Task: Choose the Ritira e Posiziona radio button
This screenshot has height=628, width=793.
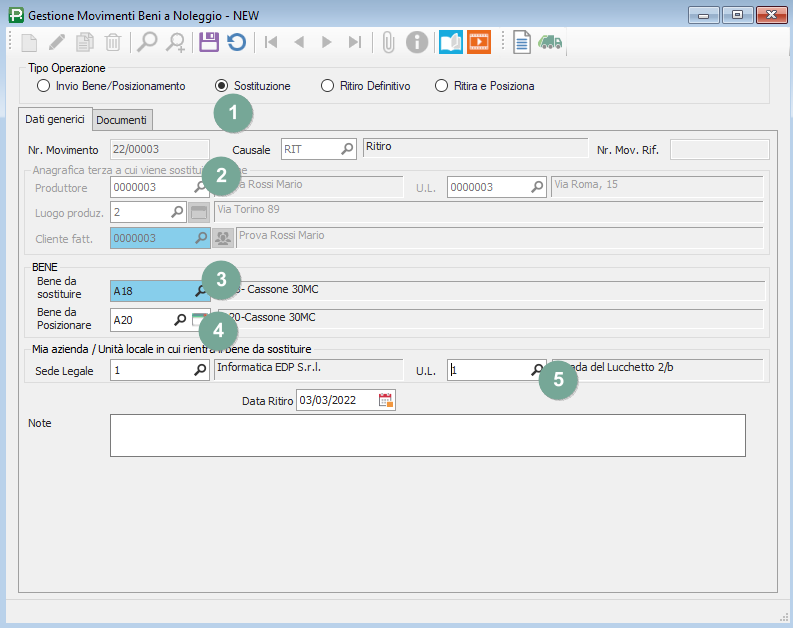Action: pyautogui.click(x=441, y=86)
